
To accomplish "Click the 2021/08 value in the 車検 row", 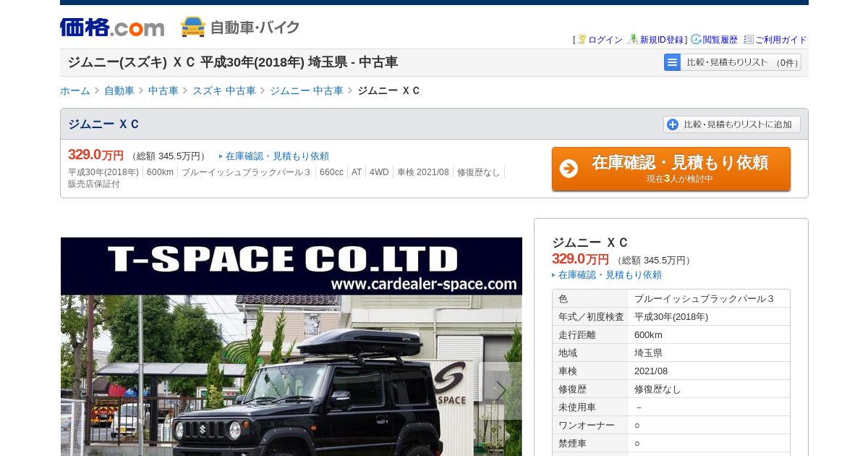I will click(651, 371).
